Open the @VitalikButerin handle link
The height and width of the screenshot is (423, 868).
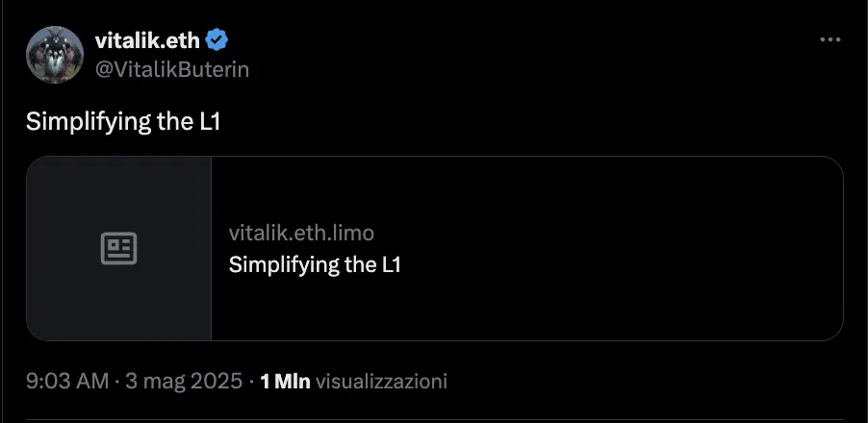click(x=172, y=69)
